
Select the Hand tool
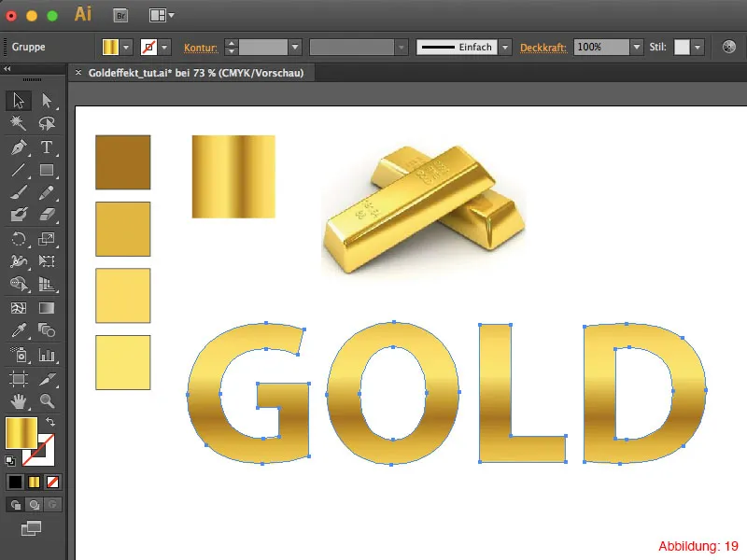pyautogui.click(x=19, y=401)
